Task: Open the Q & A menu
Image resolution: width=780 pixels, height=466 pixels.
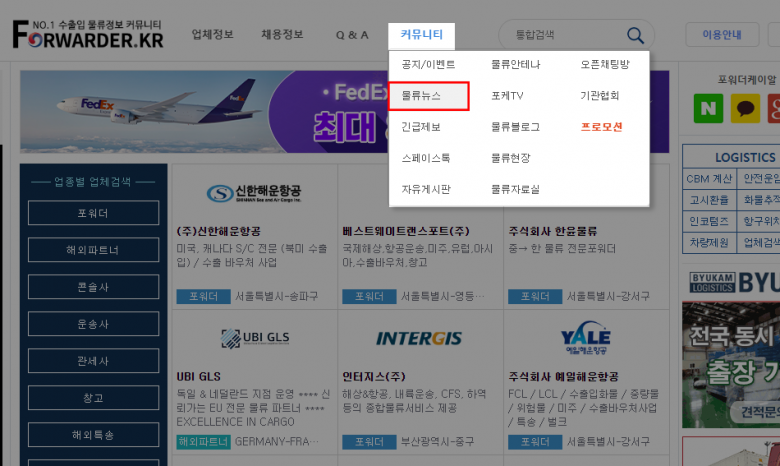Action: [352, 35]
